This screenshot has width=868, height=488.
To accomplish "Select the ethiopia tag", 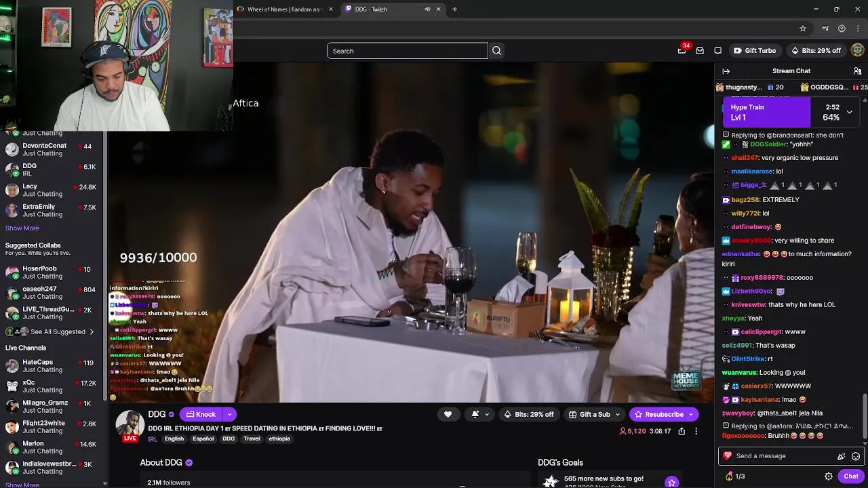I will click(x=279, y=439).
